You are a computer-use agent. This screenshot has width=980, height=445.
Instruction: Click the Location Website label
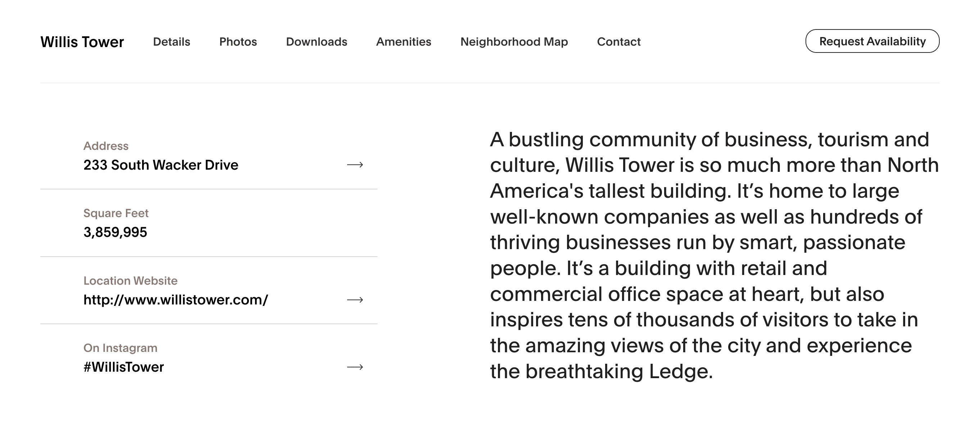[131, 280]
